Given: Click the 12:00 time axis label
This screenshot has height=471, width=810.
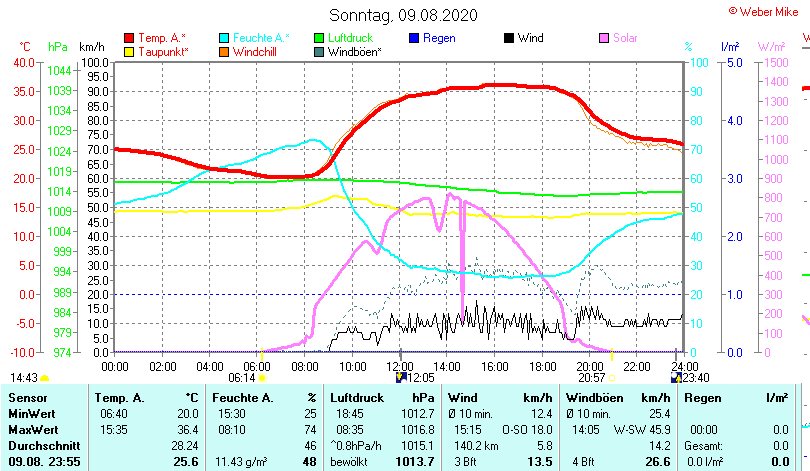Looking at the screenshot, I should click(x=400, y=367).
